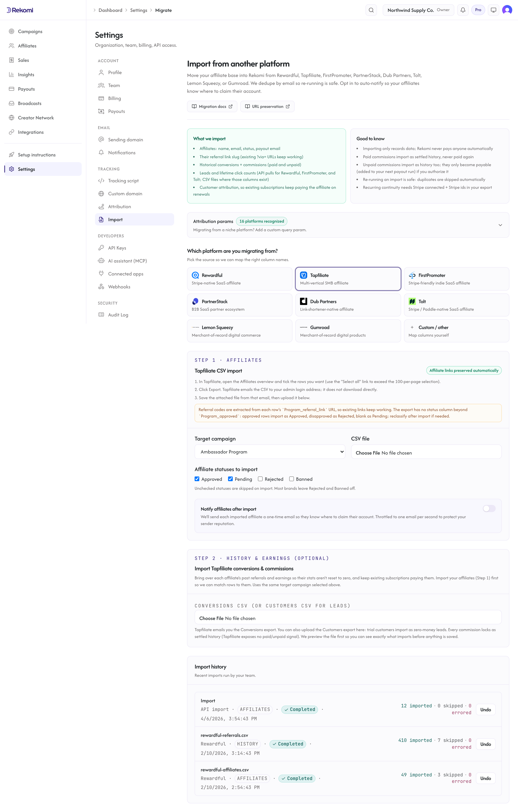Image resolution: width=518 pixels, height=812 pixels.
Task: Select the Gumroad platform card
Action: pos(348,331)
